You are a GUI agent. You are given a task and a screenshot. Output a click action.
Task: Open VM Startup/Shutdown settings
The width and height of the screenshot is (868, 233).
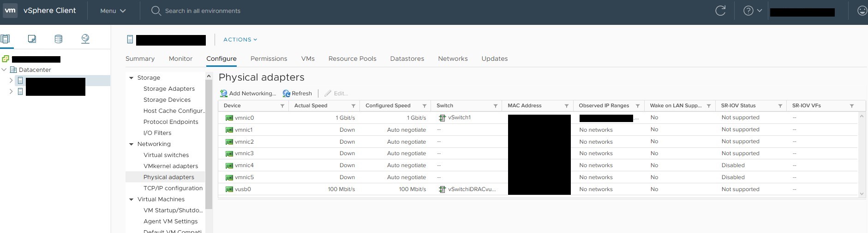[x=173, y=210]
